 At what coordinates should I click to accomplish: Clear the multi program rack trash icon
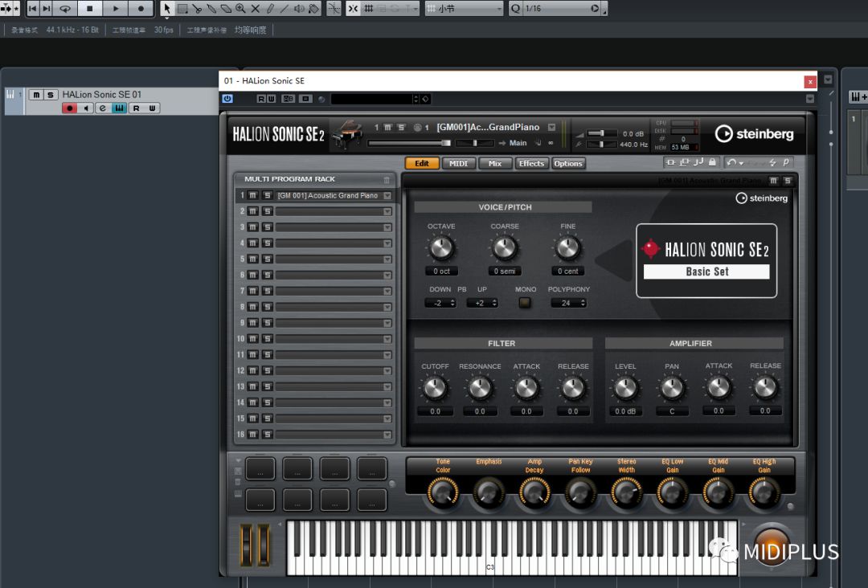pos(387,179)
